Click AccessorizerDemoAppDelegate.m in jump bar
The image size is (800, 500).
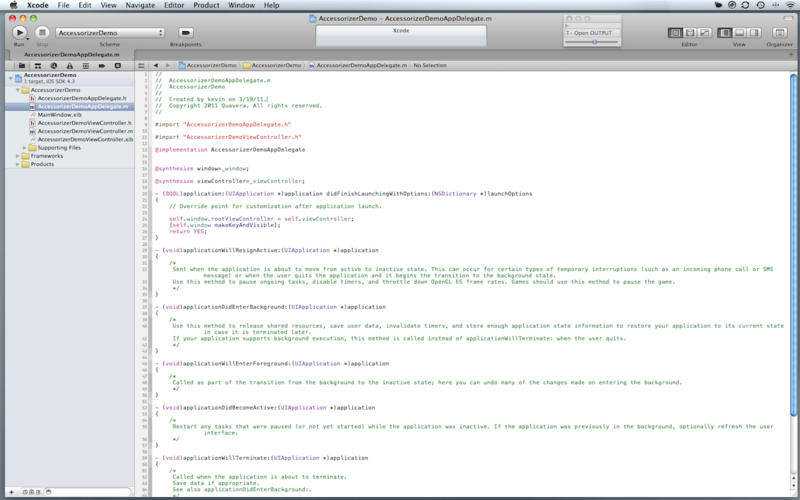pyautogui.click(x=358, y=65)
